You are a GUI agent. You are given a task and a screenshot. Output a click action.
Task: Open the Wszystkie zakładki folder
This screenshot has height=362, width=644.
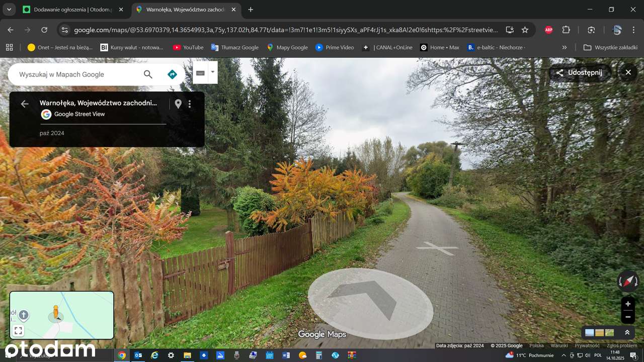click(610, 47)
